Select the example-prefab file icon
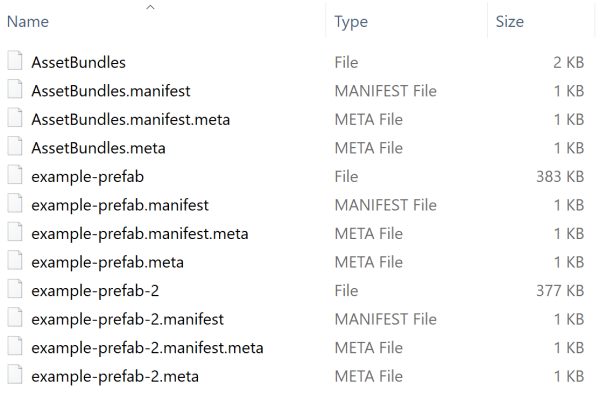 tap(15, 175)
